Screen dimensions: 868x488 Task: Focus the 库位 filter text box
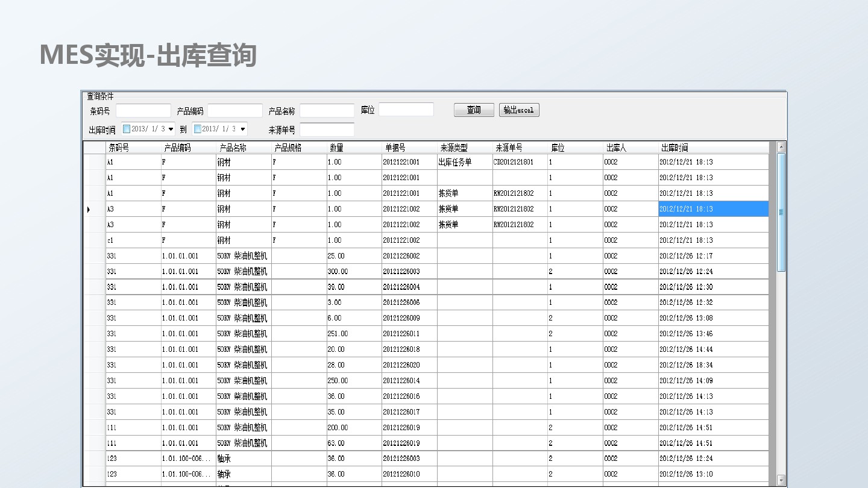click(406, 110)
